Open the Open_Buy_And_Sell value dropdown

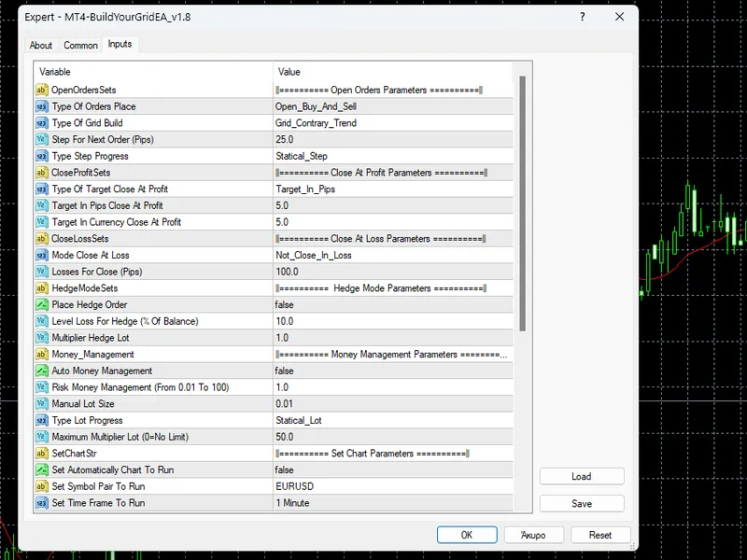click(393, 106)
